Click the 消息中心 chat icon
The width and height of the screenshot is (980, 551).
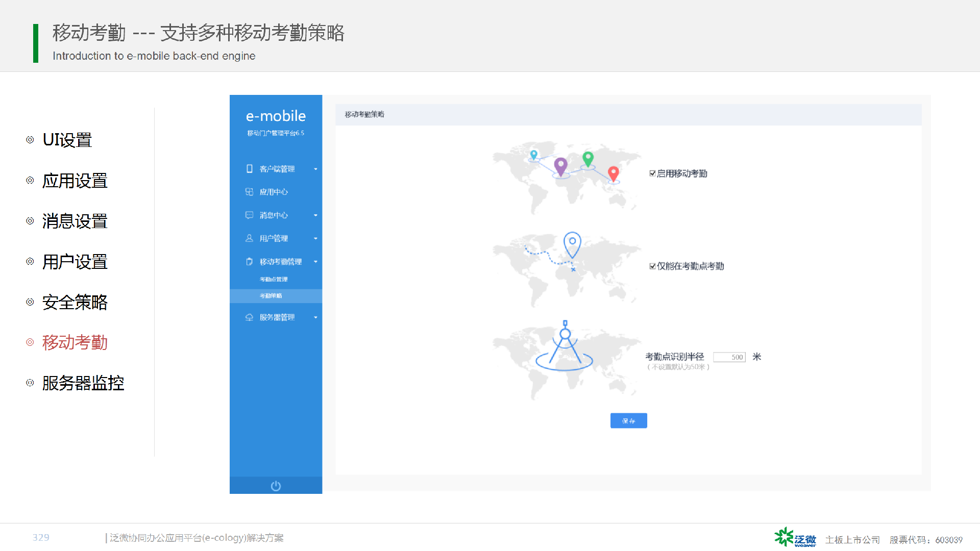pyautogui.click(x=249, y=215)
